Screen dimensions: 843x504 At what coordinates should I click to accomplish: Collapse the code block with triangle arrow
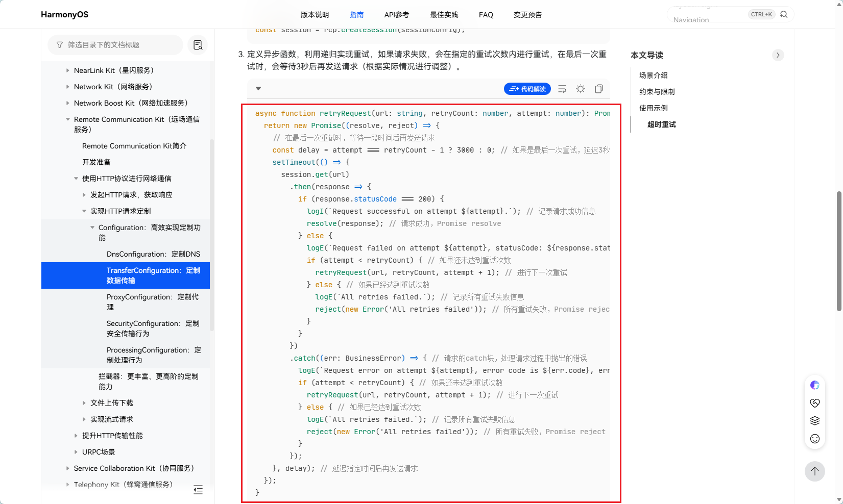point(258,89)
